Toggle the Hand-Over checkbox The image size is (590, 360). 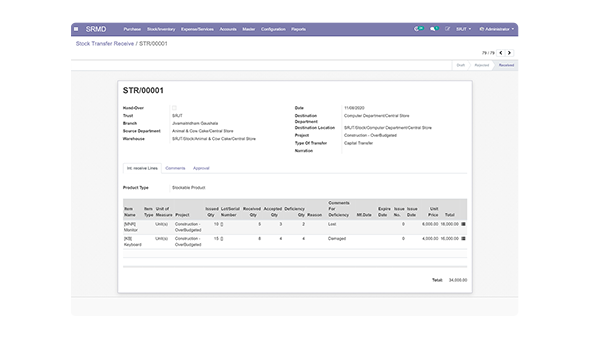click(x=174, y=108)
